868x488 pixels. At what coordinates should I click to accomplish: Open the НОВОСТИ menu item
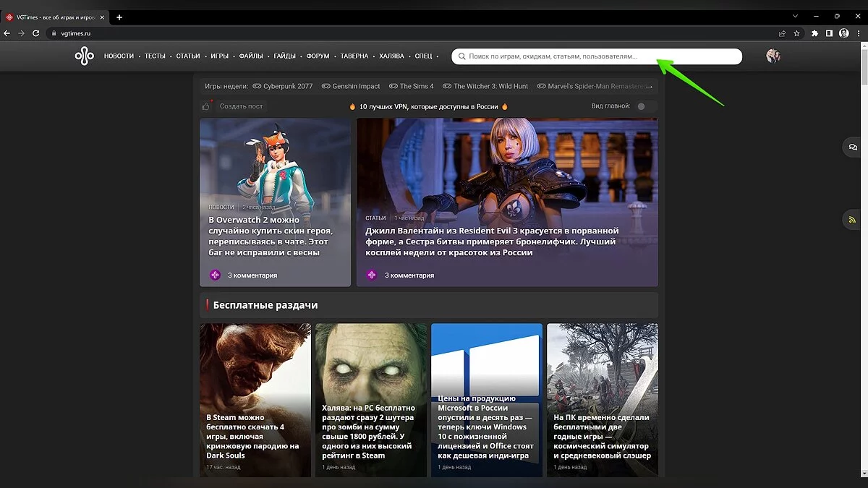pyautogui.click(x=119, y=56)
